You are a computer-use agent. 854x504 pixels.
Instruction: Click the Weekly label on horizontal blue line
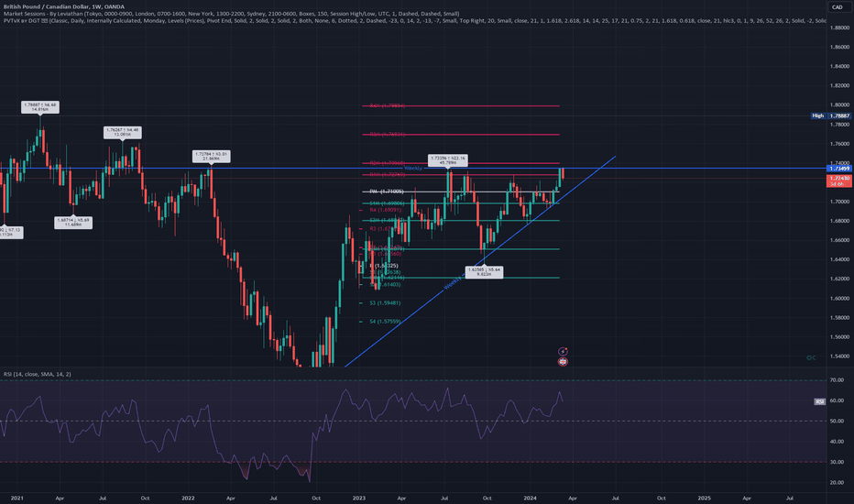pos(413,169)
